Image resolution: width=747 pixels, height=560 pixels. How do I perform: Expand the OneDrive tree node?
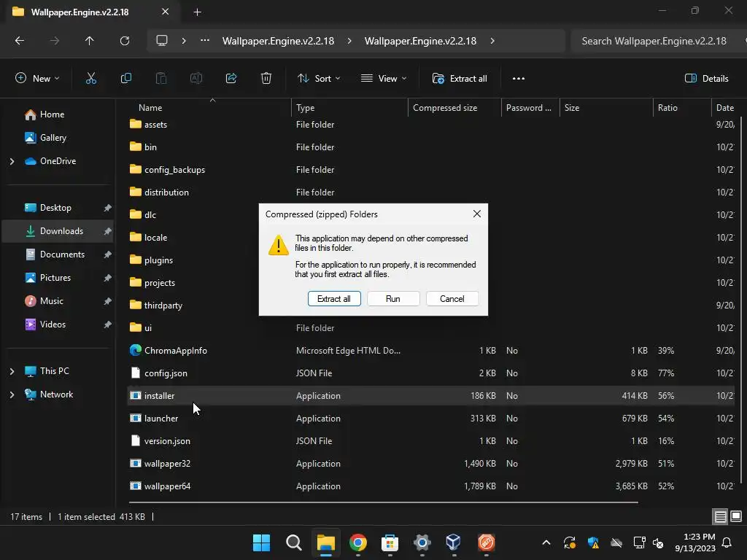click(x=12, y=161)
